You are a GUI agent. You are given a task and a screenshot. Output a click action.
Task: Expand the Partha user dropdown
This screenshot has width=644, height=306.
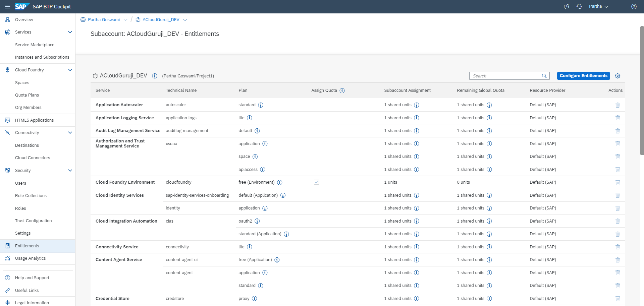coord(599,7)
